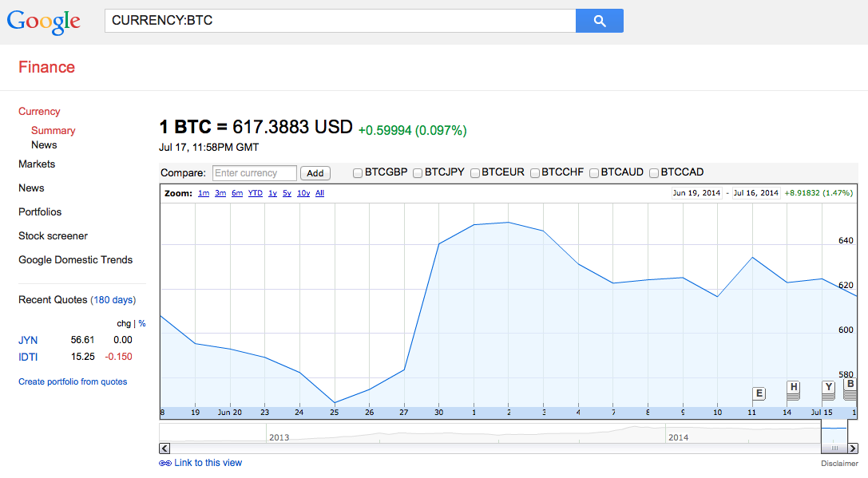868x478 pixels.
Task: Open the 180 days recent quotes setting
Action: pyautogui.click(x=113, y=300)
